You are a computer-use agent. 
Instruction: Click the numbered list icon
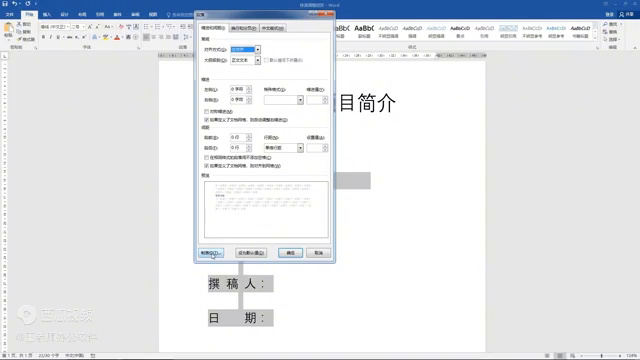[x=158, y=27]
